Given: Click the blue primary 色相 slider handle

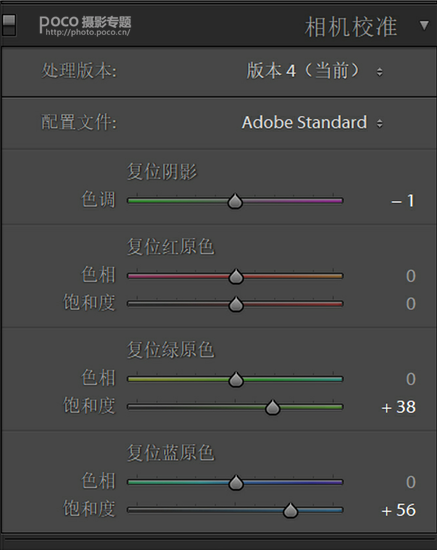Looking at the screenshot, I should (236, 483).
